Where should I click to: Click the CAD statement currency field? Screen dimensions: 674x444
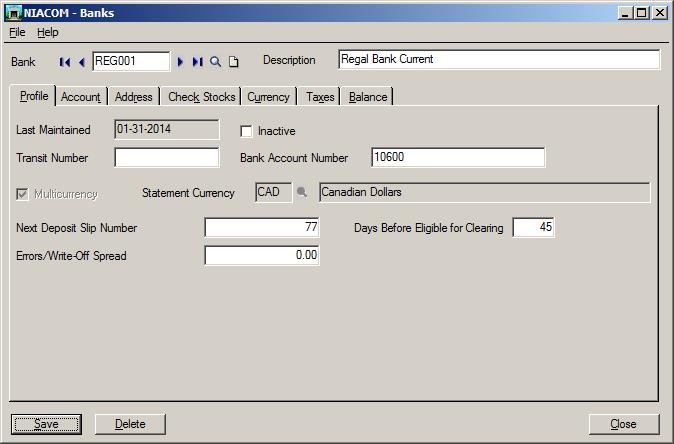pyautogui.click(x=273, y=192)
